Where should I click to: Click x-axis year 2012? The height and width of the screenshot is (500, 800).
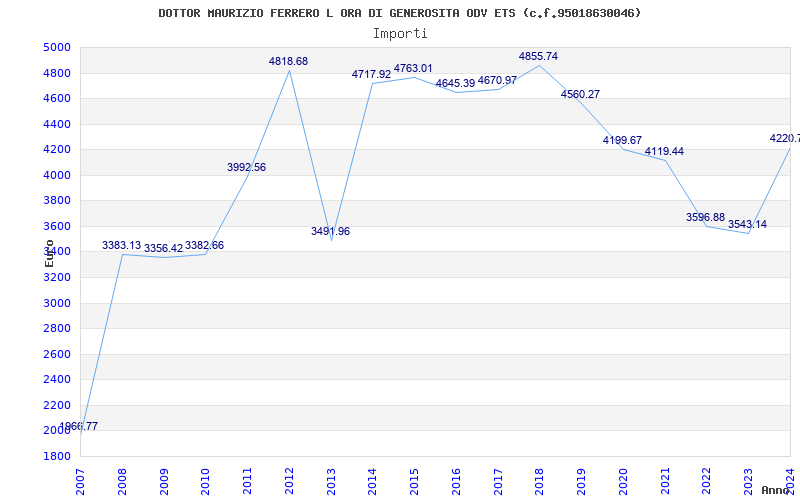(290, 482)
